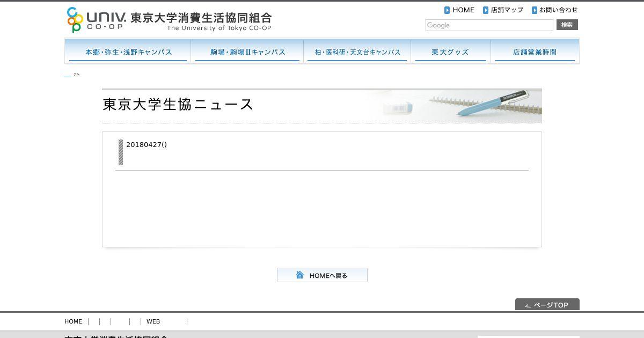The height and width of the screenshot is (338, 644).
Task: Click the HOMEへ戻る button
Action: 322,275
